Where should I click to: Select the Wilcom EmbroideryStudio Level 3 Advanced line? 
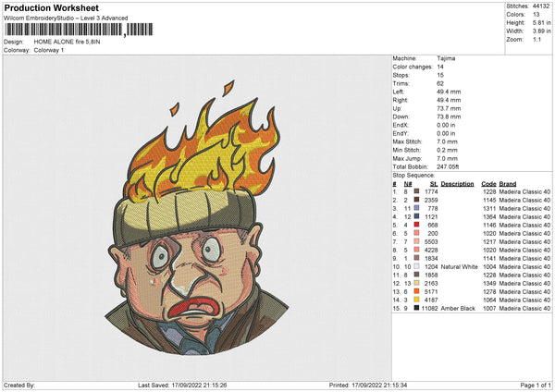coord(66,18)
